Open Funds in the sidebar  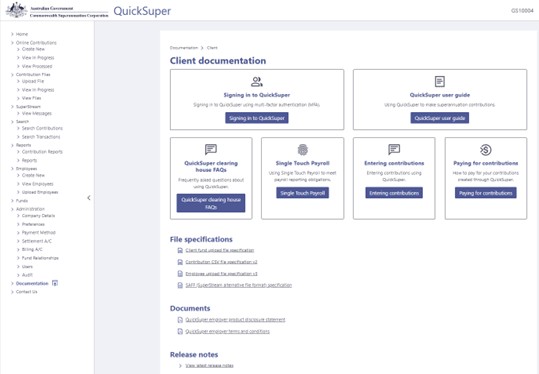coord(22,201)
